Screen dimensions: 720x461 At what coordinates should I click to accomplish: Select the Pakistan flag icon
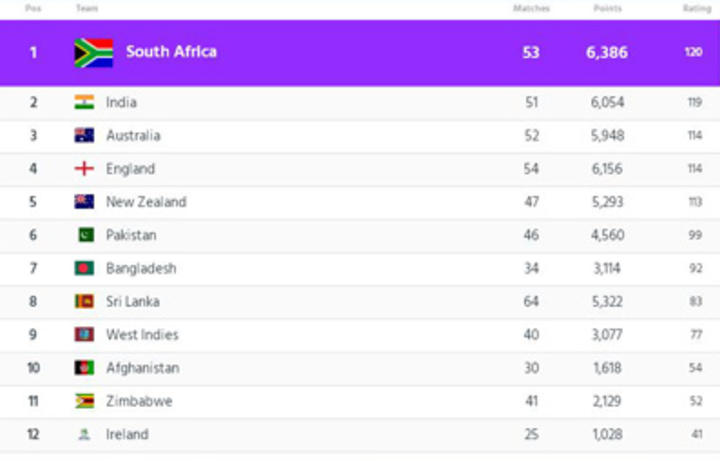tap(86, 235)
